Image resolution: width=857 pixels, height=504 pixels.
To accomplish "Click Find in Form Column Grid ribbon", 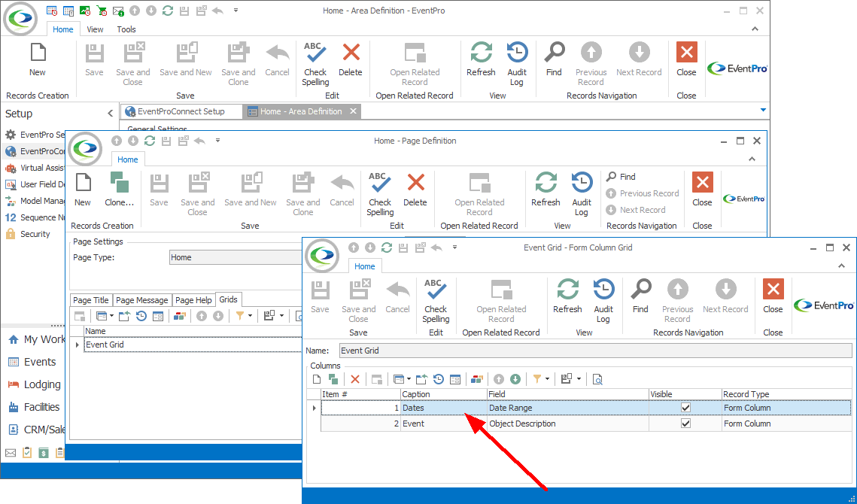I will click(640, 297).
